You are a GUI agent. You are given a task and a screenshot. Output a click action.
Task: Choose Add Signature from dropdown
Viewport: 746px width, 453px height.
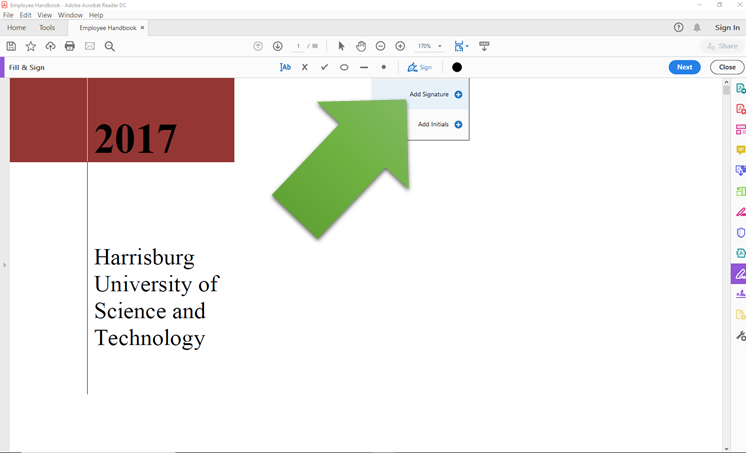(x=420, y=94)
